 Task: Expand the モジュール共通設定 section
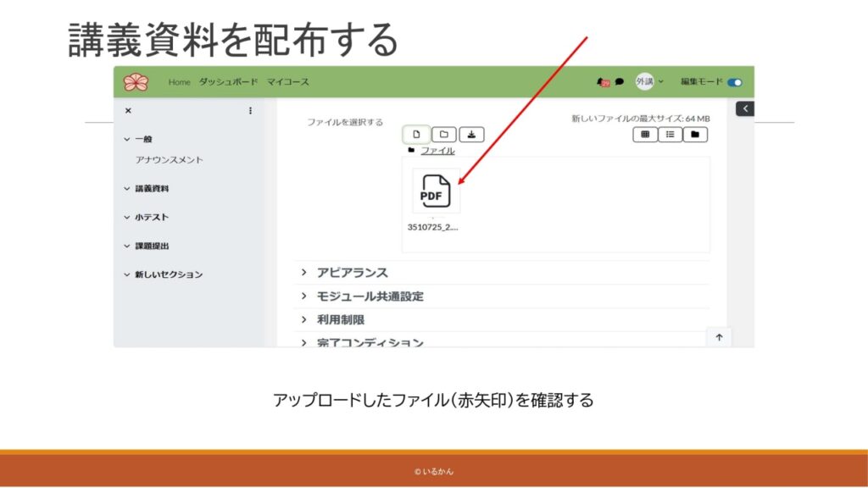(370, 297)
